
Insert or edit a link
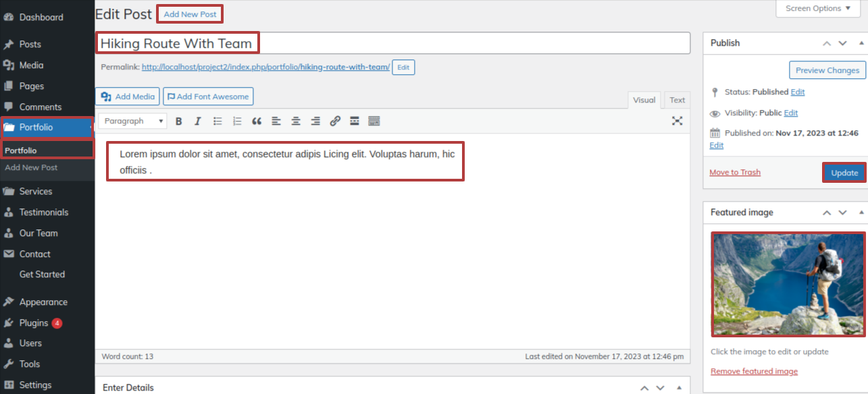335,121
